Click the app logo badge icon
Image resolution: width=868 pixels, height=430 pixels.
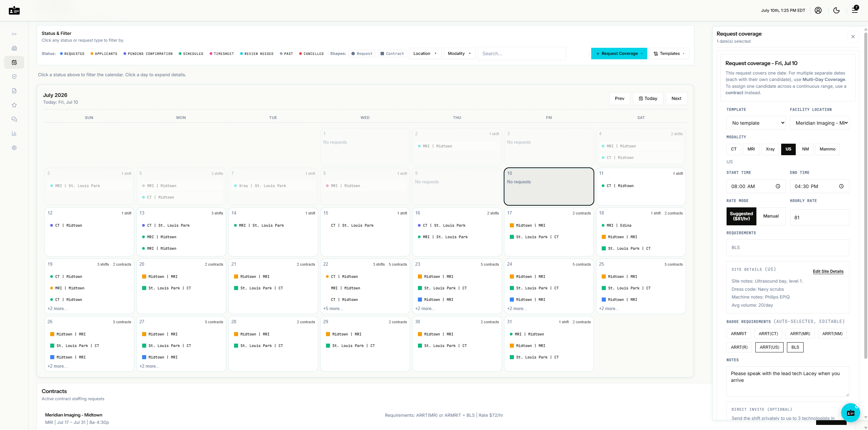click(14, 11)
